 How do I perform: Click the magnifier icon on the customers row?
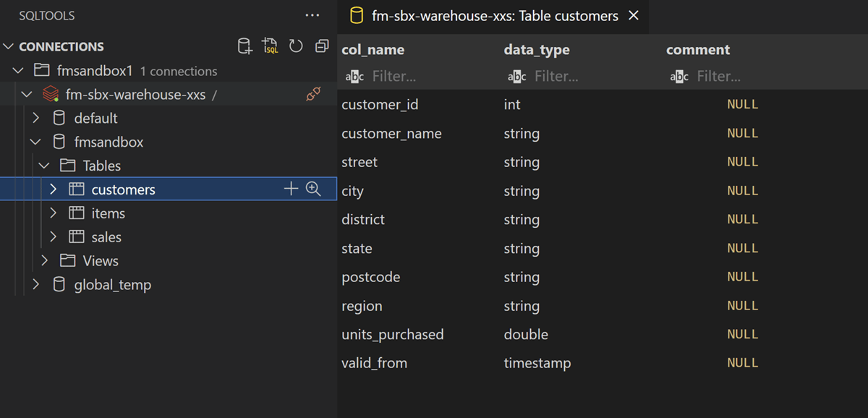313,189
